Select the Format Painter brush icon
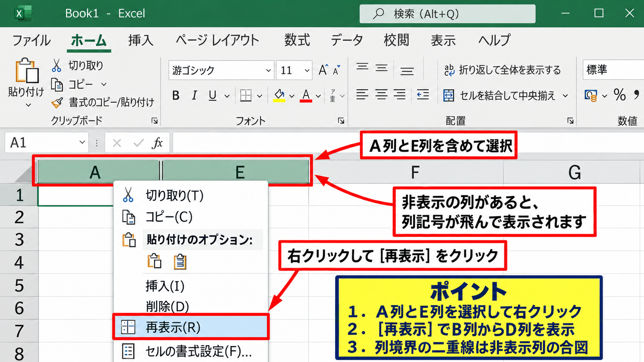This screenshot has width=644, height=362. [57, 102]
